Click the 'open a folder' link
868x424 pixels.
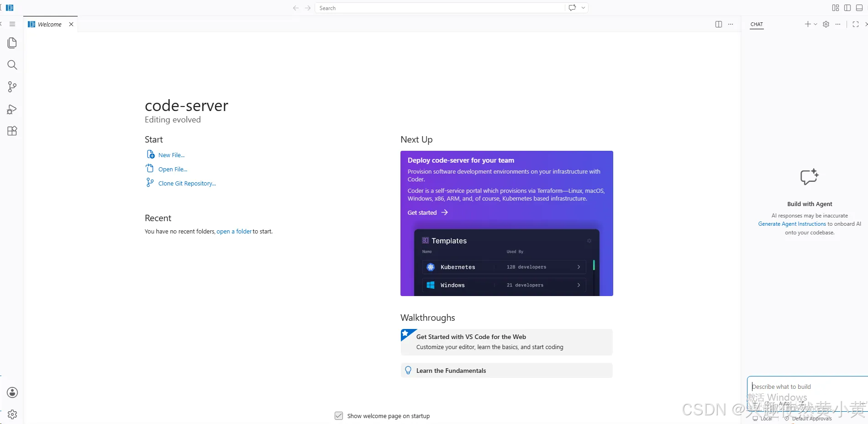234,232
